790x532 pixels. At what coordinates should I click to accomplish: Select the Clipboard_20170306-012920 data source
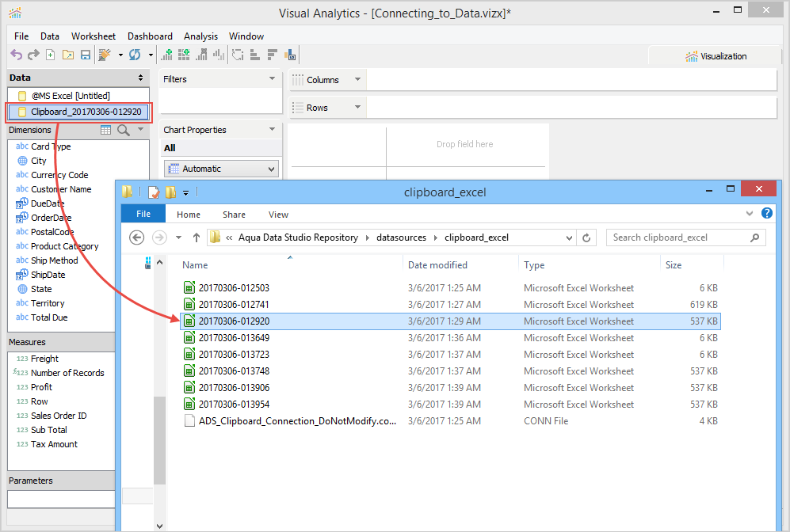[x=86, y=112]
